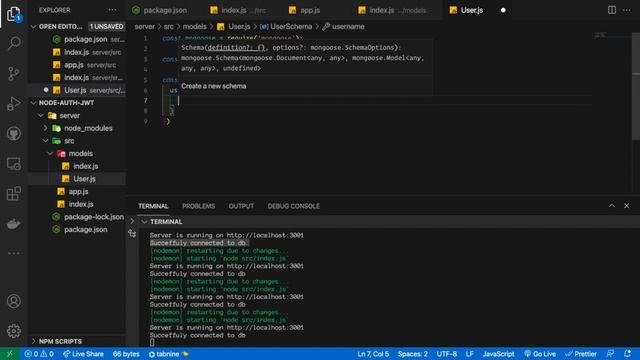Open the GitHub view icon

[14, 133]
